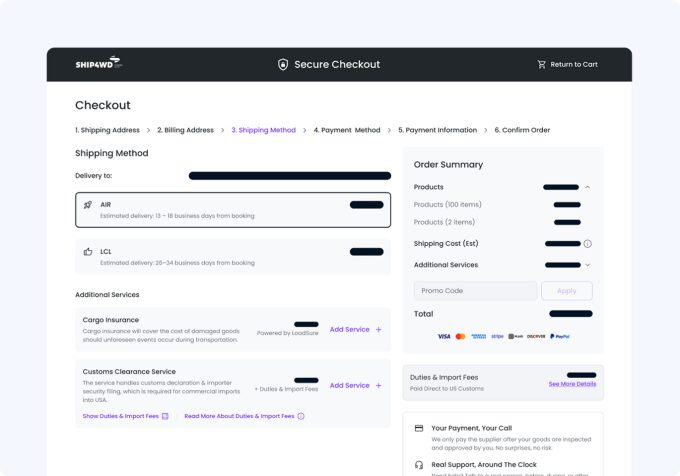Viewport: 680px width, 476px height.
Task: Select the AIR shipping option
Action: click(233, 210)
